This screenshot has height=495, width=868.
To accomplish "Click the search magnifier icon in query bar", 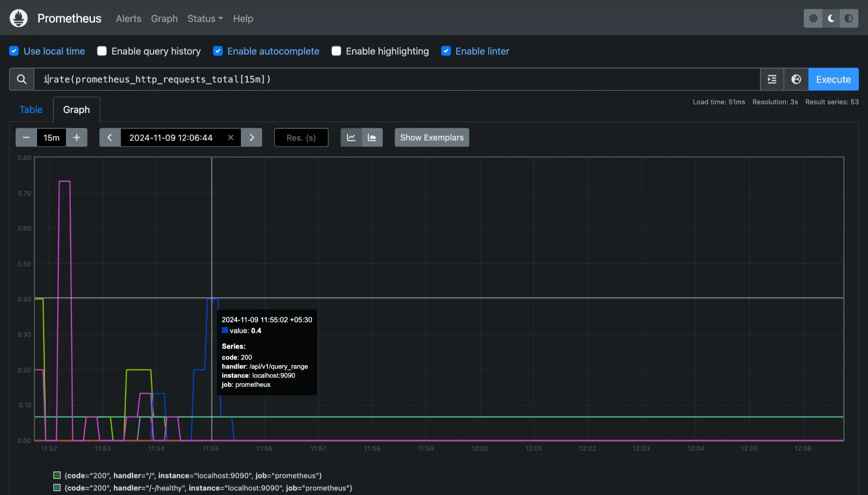I will [x=22, y=79].
